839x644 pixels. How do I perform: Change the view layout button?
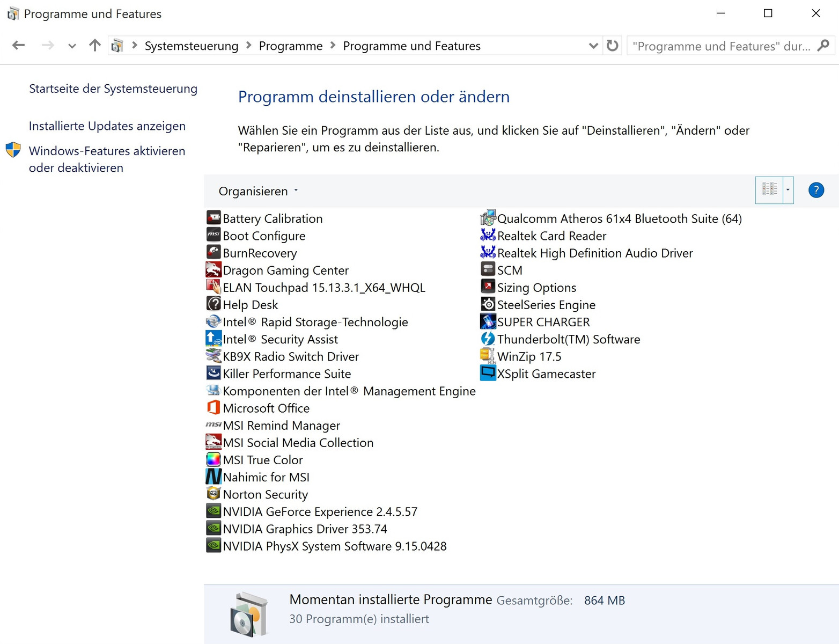click(770, 190)
